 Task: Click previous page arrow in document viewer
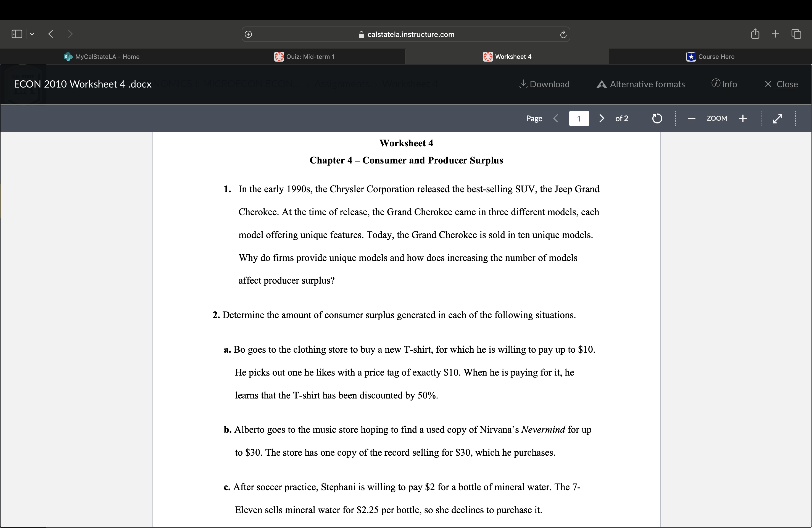coord(556,118)
